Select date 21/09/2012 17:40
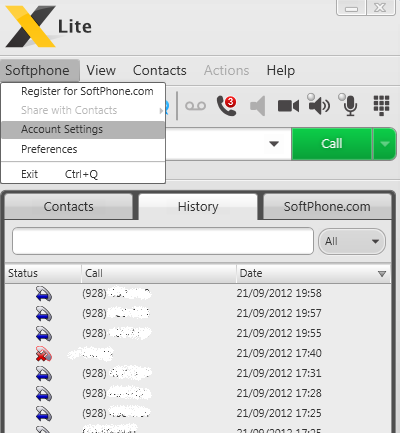400x433 pixels. point(279,353)
